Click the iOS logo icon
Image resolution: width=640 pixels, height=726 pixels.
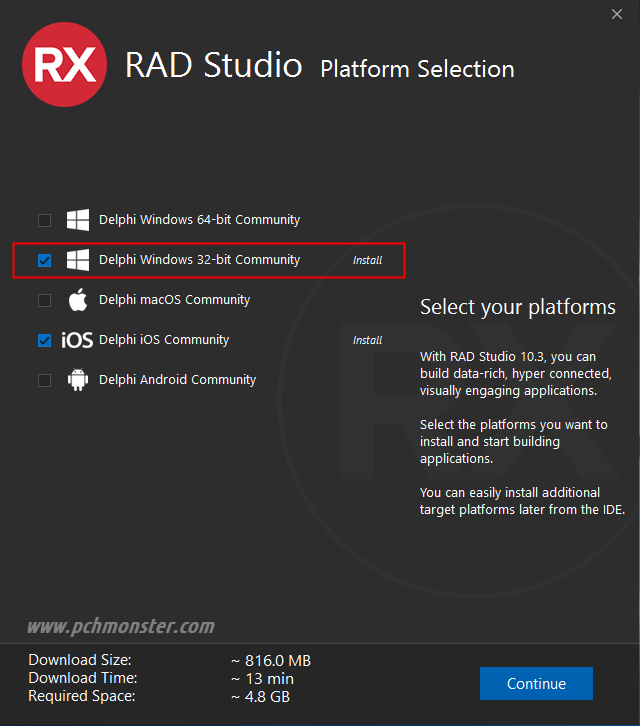tap(77, 340)
